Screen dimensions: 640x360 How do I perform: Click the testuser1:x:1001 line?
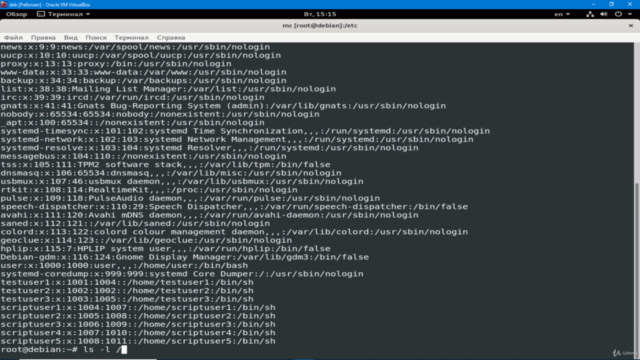(127, 282)
